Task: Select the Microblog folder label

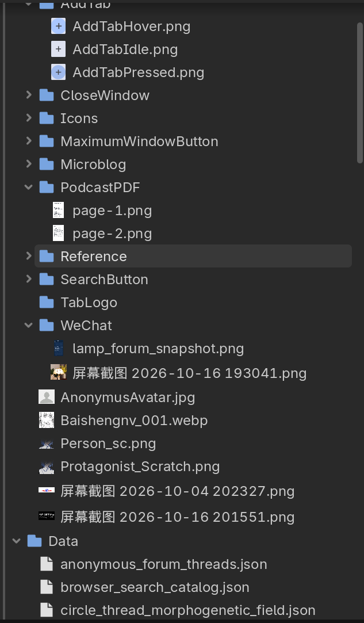Action: tap(93, 165)
